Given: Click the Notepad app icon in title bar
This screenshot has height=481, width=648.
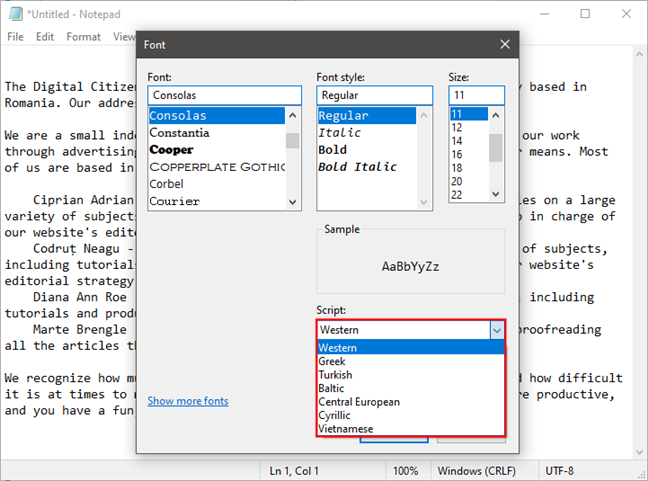Looking at the screenshot, I should (12, 13).
